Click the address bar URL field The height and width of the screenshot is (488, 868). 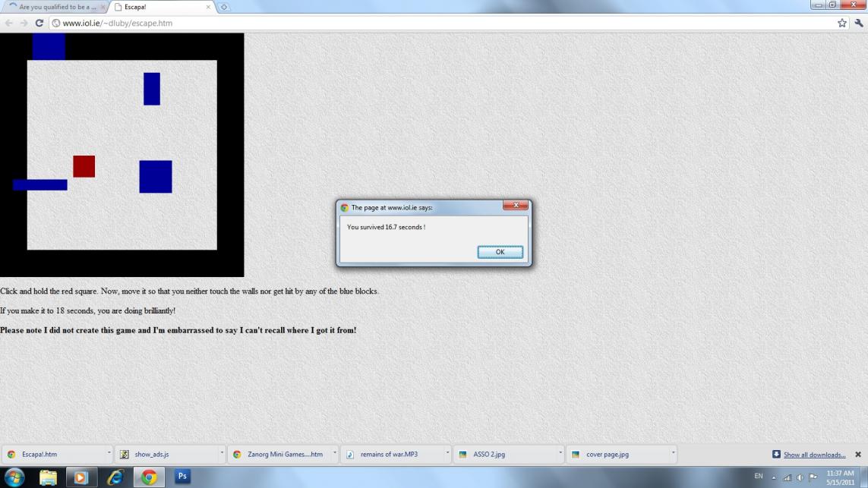(443, 23)
